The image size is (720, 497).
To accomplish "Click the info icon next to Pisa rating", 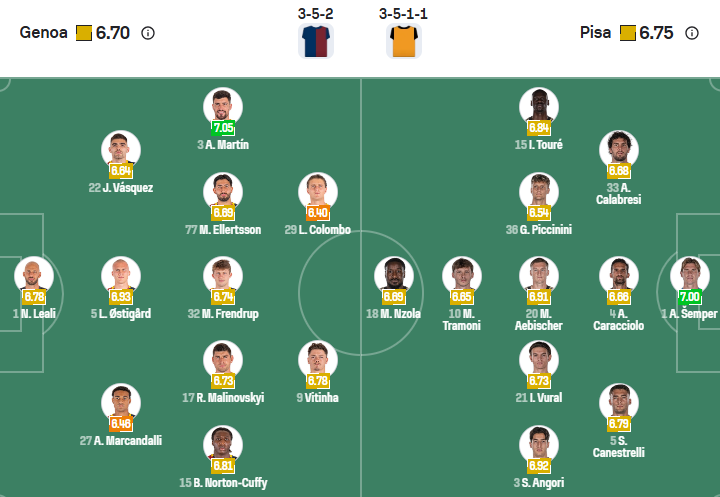I will pos(692,33).
